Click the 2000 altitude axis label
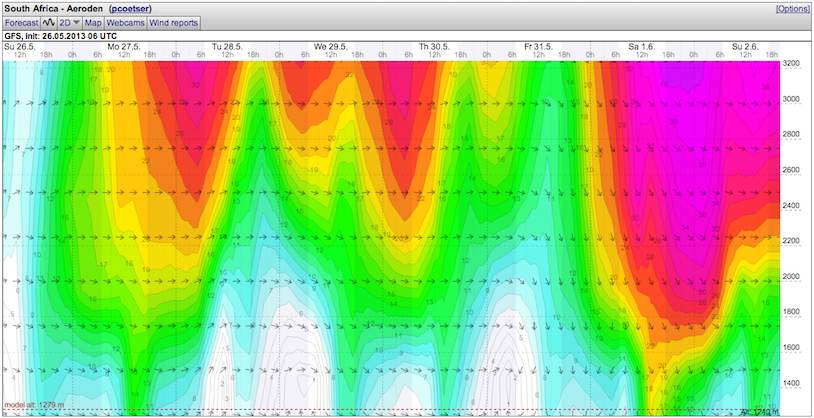This screenshot has height=418, width=814. tap(790, 276)
